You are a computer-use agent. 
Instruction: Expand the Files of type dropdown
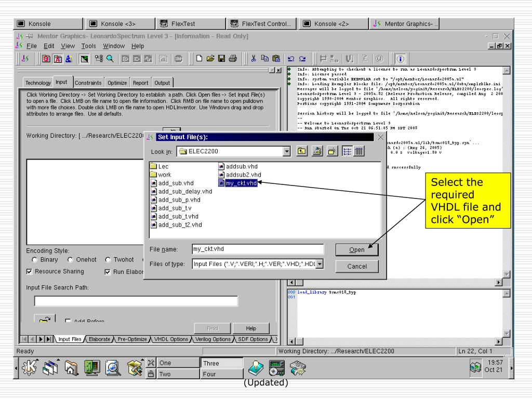click(x=320, y=263)
